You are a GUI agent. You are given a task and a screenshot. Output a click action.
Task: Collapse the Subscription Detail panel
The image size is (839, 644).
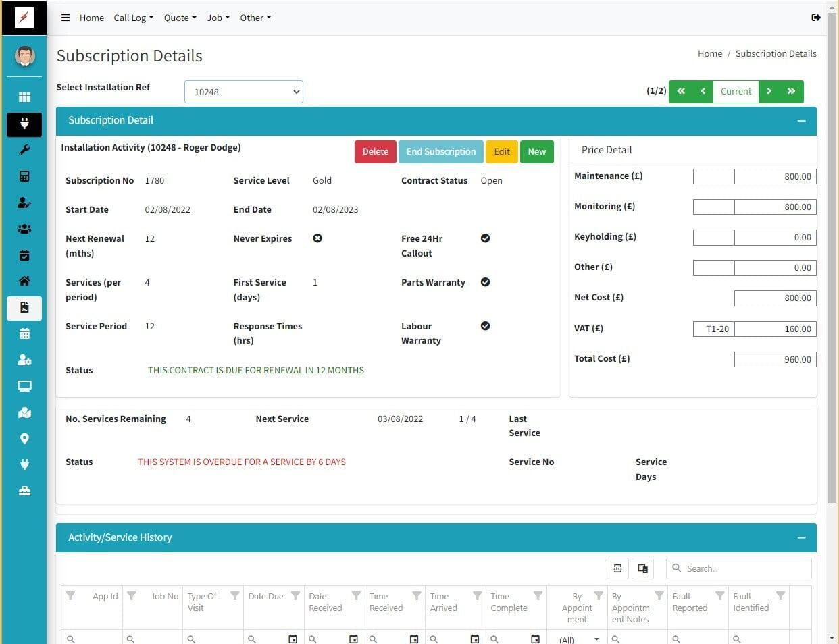click(801, 121)
